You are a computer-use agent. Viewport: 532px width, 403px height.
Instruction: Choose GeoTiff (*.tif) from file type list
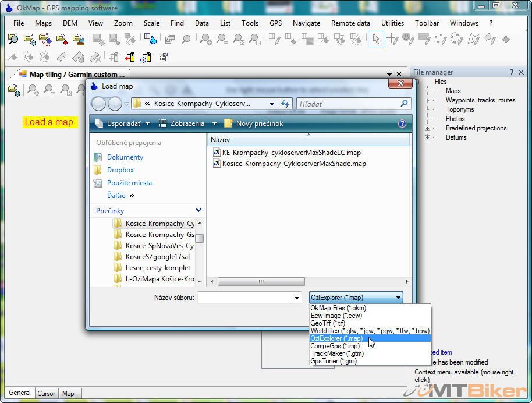point(328,323)
